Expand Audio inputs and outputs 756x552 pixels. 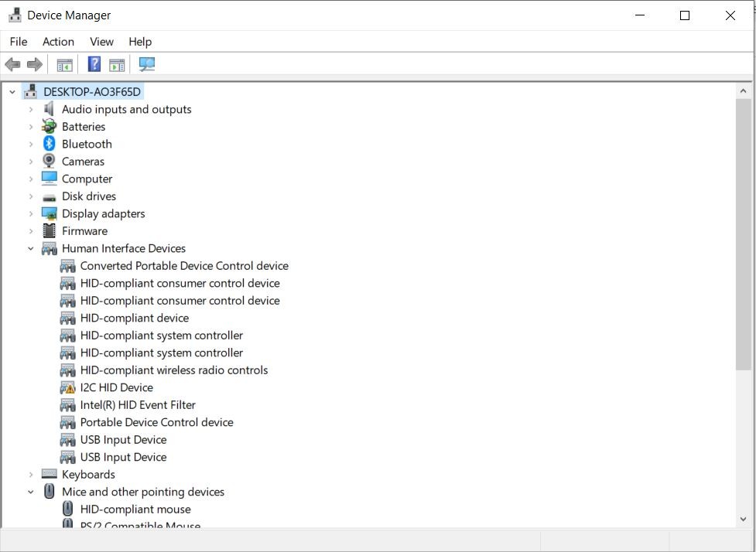point(31,109)
